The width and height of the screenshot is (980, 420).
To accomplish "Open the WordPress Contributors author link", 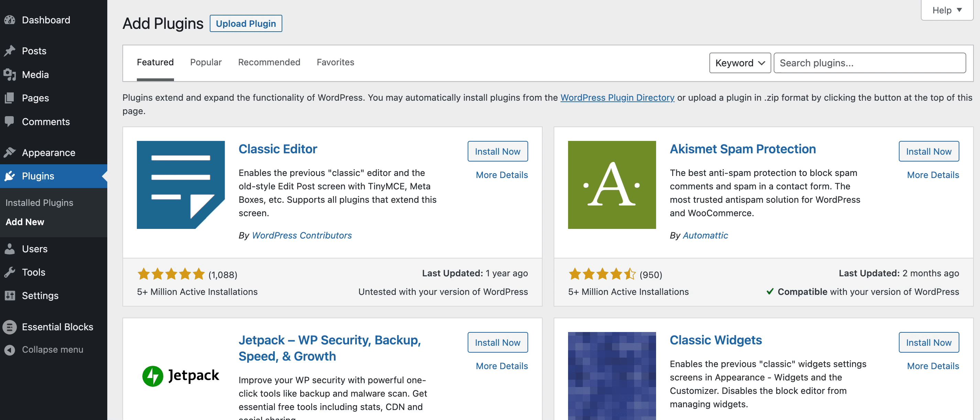I will [x=302, y=236].
